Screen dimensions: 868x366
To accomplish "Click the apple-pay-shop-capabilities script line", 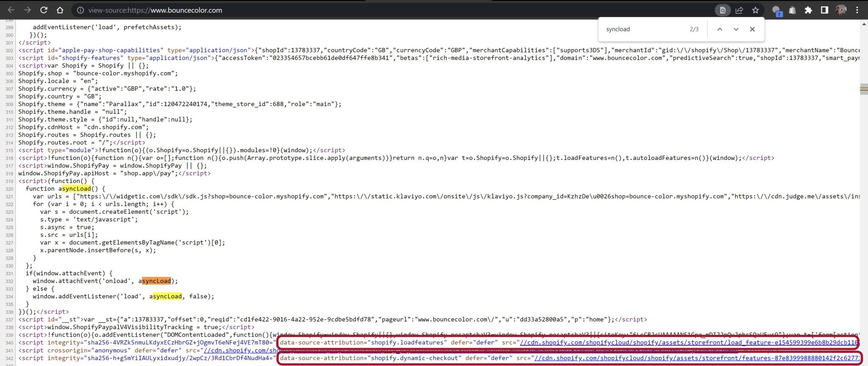I will click(439, 50).
